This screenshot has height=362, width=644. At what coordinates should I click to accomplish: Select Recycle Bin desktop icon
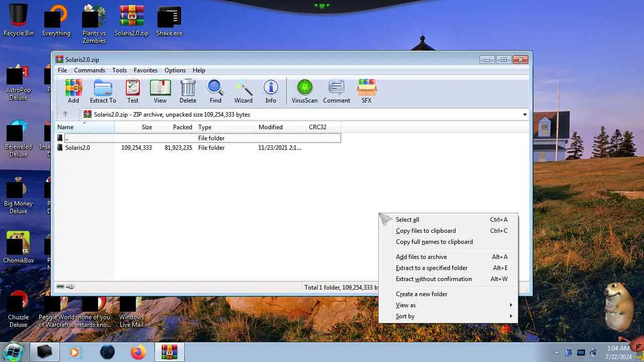pyautogui.click(x=19, y=21)
